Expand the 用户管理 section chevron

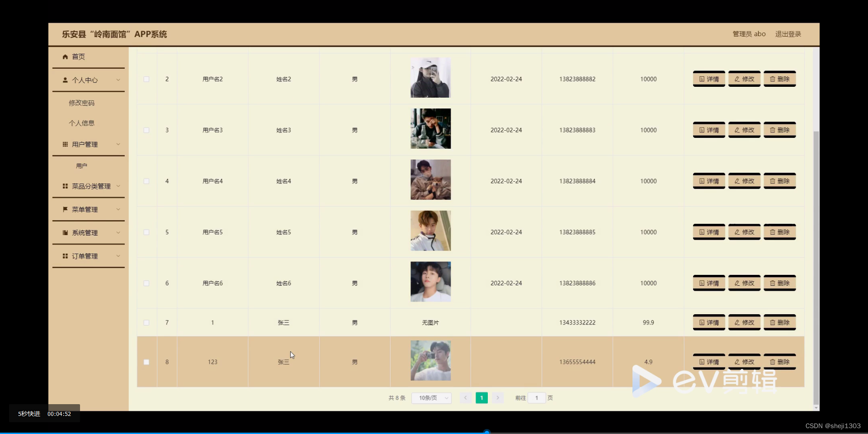(118, 144)
